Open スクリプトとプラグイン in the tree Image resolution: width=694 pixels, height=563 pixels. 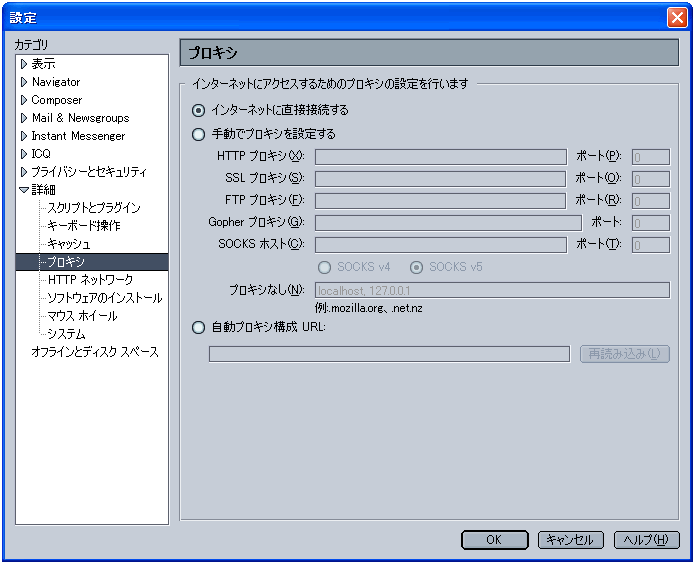click(x=94, y=208)
